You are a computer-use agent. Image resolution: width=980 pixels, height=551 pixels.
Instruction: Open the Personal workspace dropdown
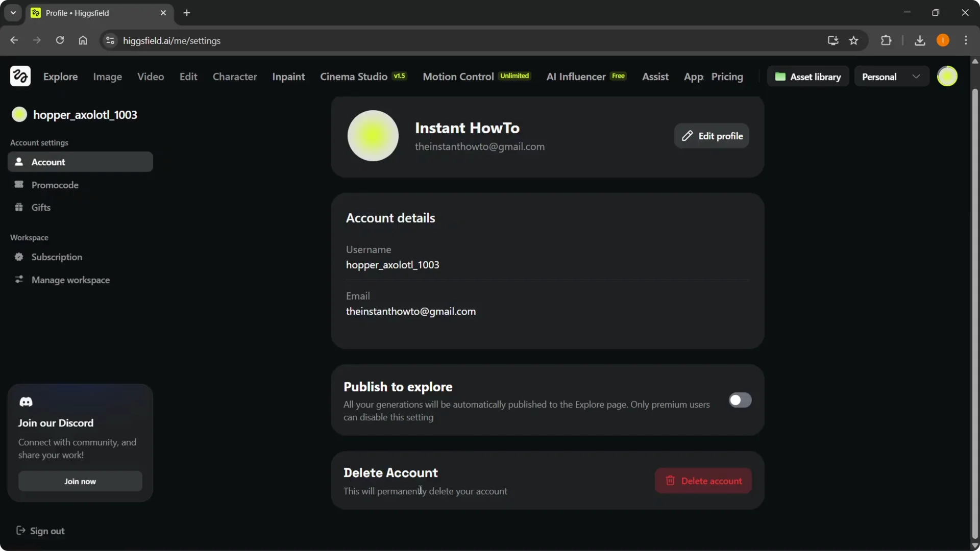coord(891,76)
